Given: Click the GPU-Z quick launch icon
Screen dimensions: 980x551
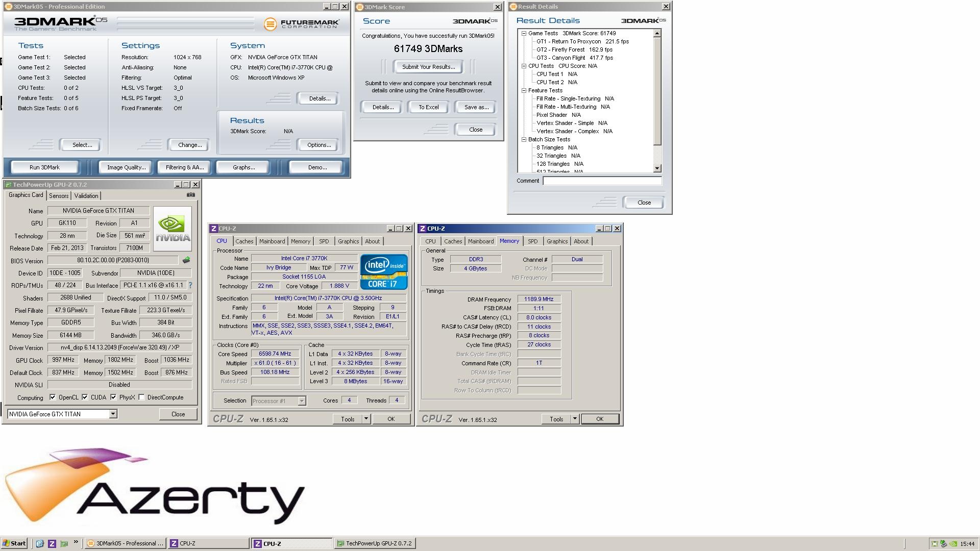Looking at the screenshot, I should 64,543.
